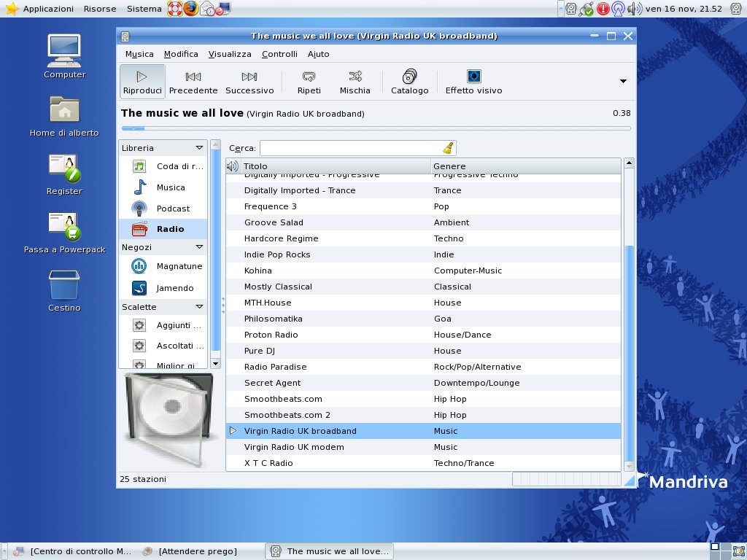Screen dimensions: 747x560
Task: Select the Digitally Imported - Trance station
Action: 424,190
